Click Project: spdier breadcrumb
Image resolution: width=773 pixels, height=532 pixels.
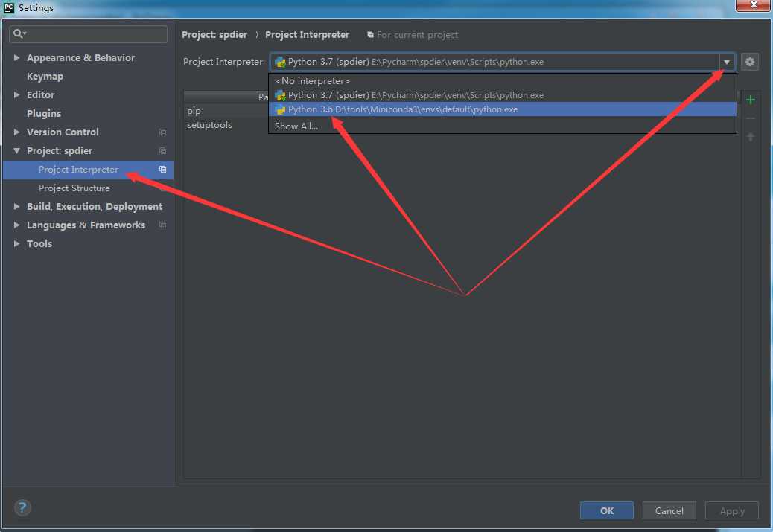tap(214, 34)
